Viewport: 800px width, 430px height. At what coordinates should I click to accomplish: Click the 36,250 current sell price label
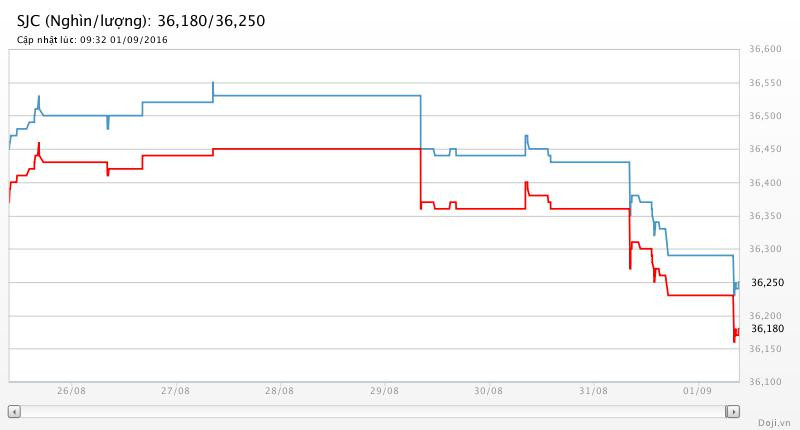(767, 282)
